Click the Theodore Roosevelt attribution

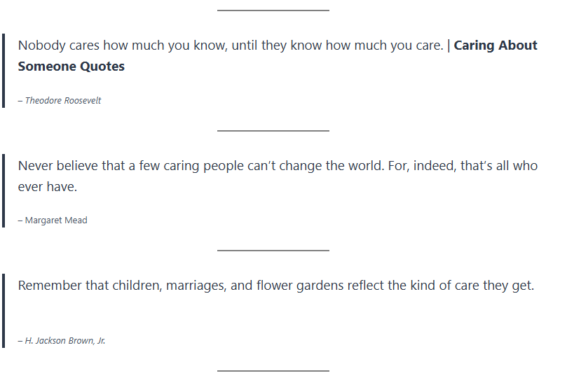pyautogui.click(x=60, y=101)
